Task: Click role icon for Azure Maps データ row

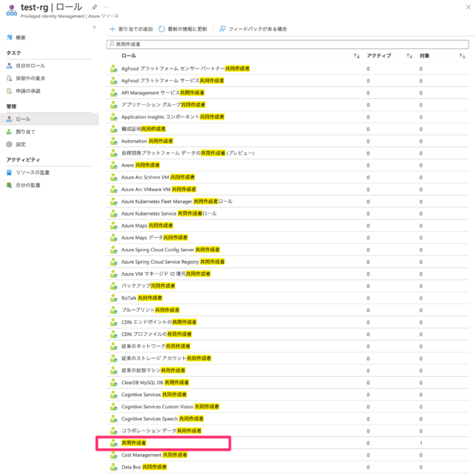Action: pos(114,238)
